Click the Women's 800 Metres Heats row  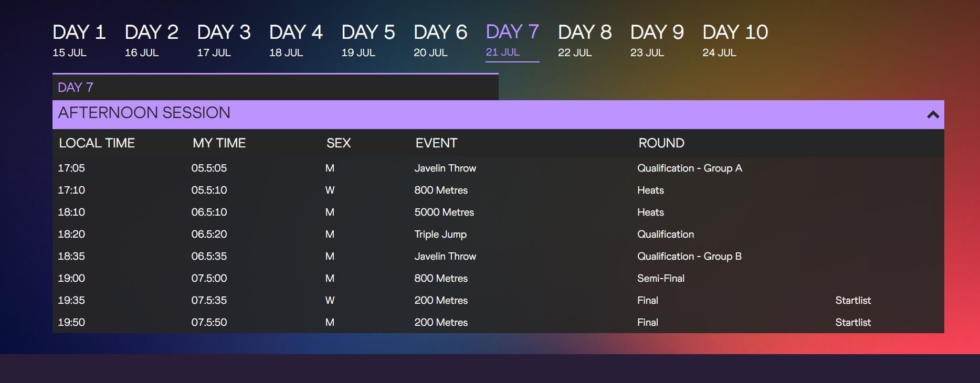point(441,190)
